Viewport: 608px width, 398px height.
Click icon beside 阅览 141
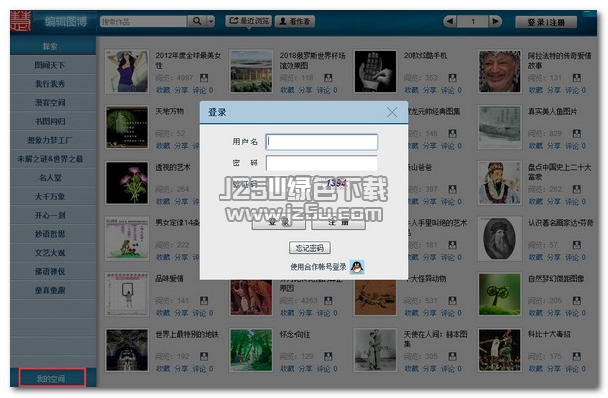[x=204, y=301]
